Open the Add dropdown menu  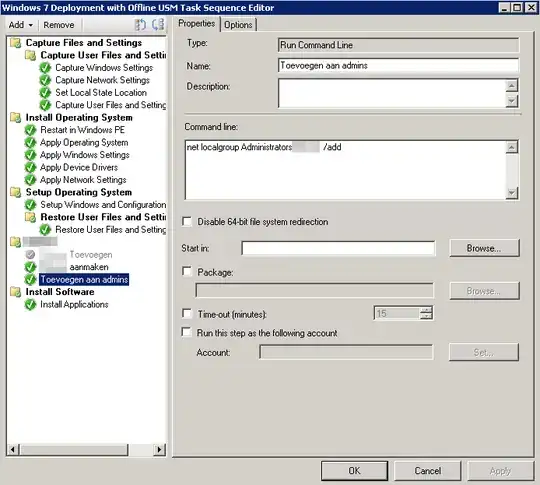(x=21, y=25)
